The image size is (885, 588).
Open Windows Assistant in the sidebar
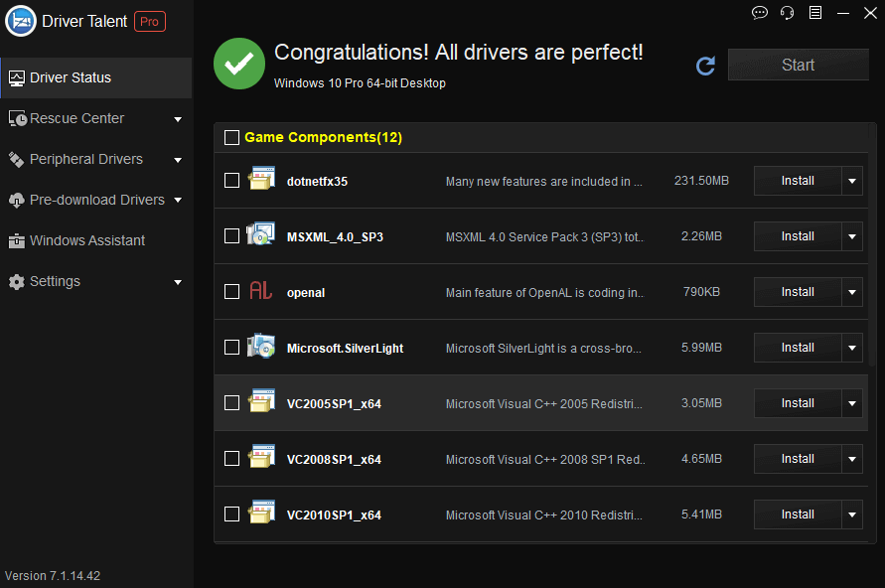[x=96, y=240]
